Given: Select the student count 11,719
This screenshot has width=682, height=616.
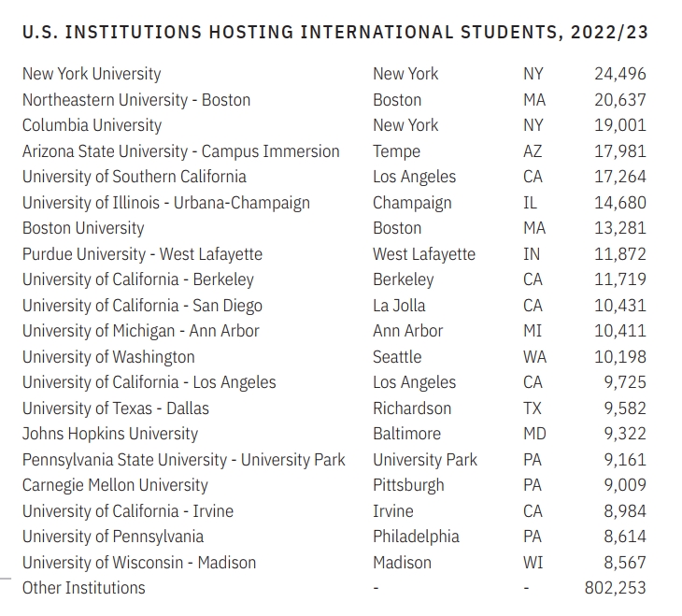Looking at the screenshot, I should tap(619, 279).
